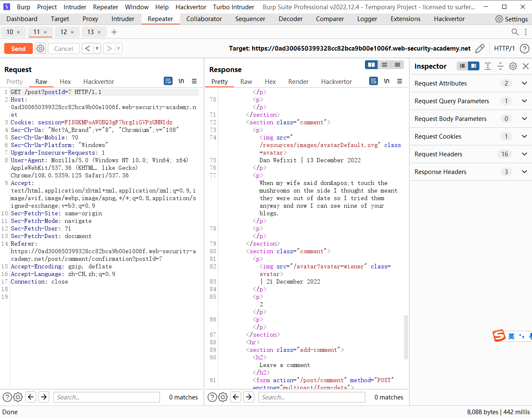The width and height of the screenshot is (532, 418).
Task: Open request search settings gear
Action: point(18,397)
